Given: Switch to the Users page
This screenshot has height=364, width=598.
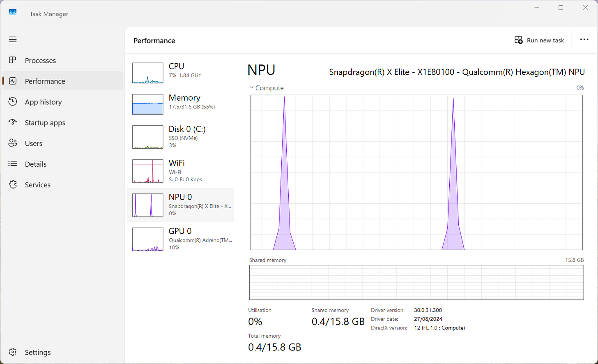Looking at the screenshot, I should coord(62,143).
